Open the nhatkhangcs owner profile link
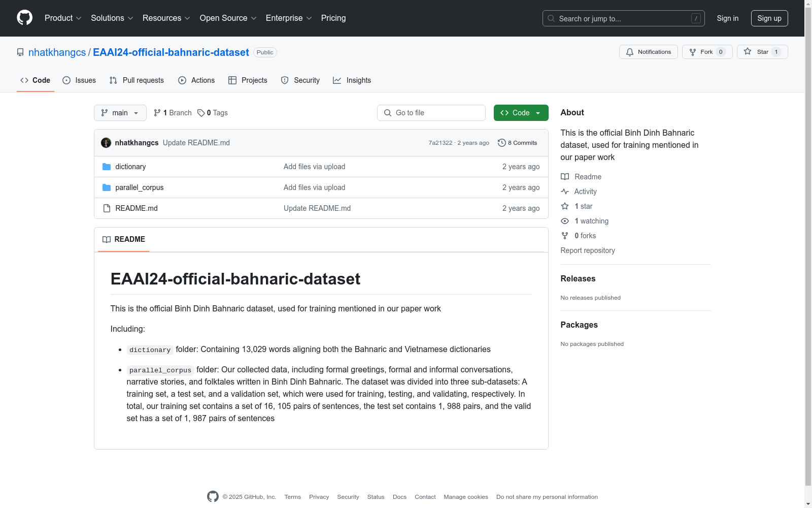The image size is (812, 508). tap(57, 52)
